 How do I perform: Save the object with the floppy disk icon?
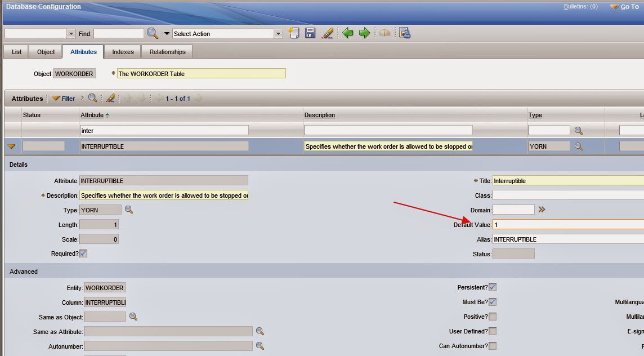[310, 33]
